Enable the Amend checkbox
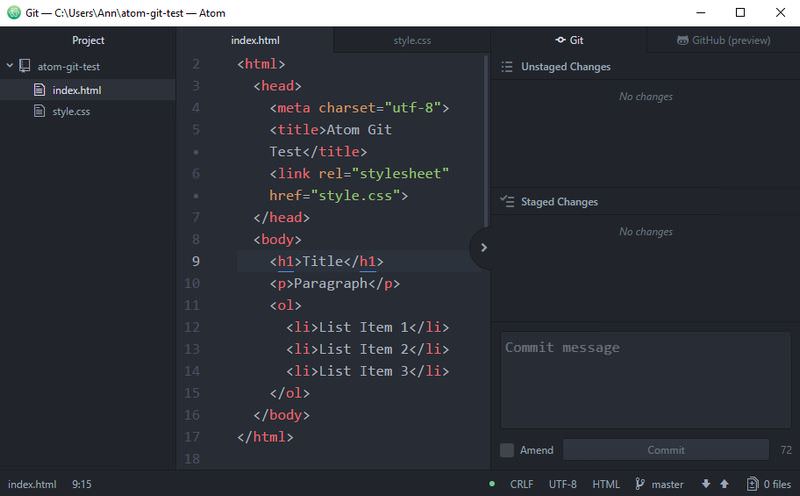The height and width of the screenshot is (496, 800). pos(507,450)
